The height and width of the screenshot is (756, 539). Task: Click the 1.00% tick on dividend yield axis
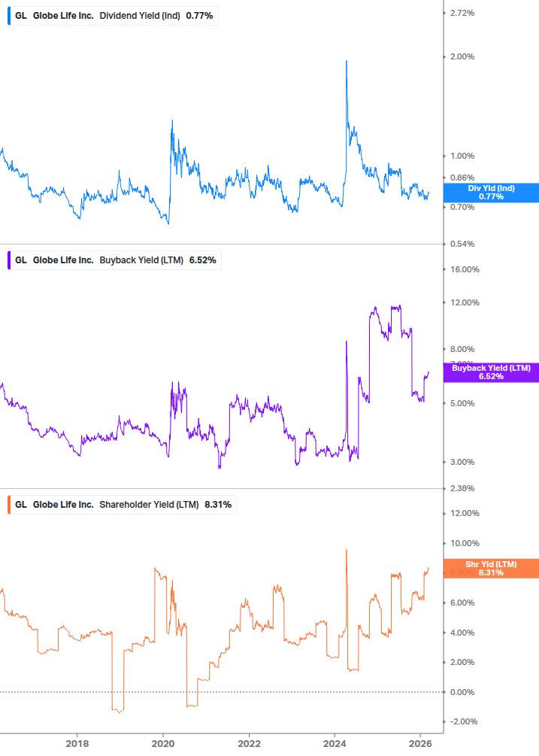462,156
